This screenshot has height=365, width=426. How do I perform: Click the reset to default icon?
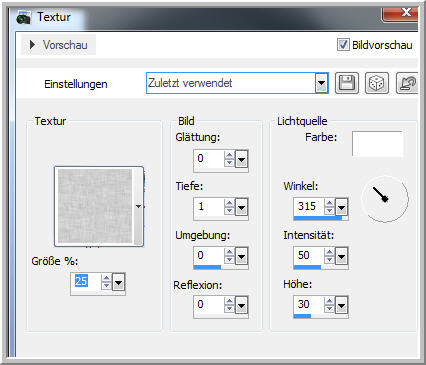click(407, 83)
